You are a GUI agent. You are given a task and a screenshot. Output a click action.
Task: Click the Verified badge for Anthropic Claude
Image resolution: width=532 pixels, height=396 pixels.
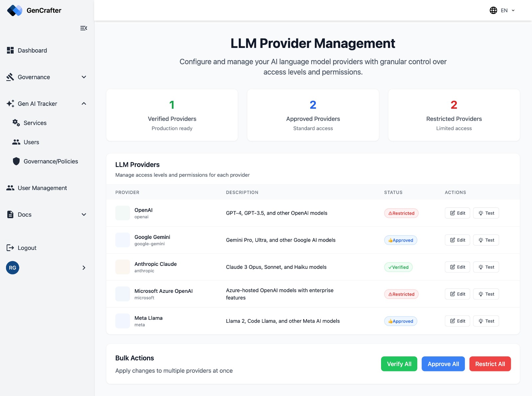pos(398,267)
